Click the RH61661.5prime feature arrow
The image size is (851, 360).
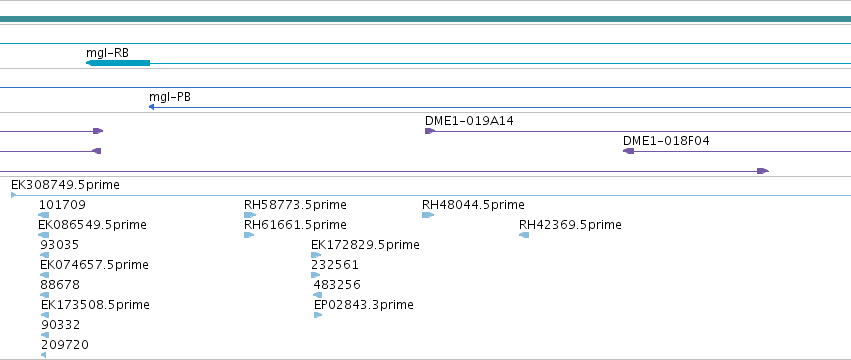pos(249,235)
